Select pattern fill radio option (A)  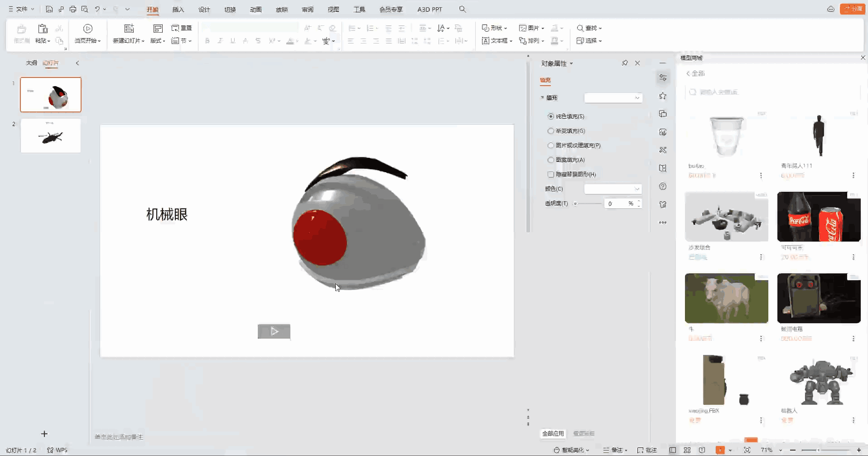click(x=550, y=160)
